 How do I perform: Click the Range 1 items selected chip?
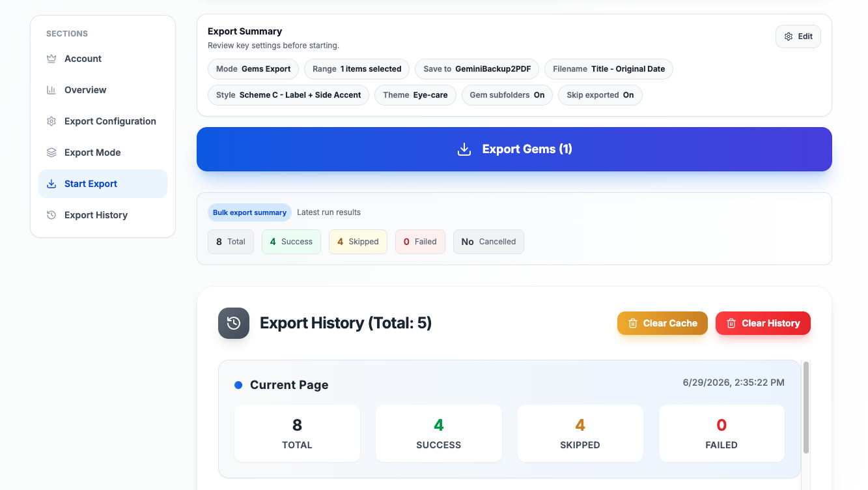[x=357, y=69]
